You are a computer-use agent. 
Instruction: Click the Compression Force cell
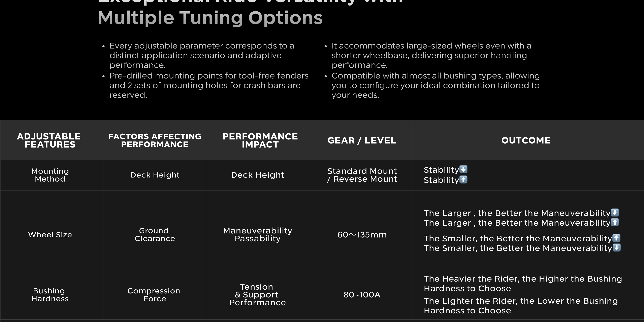154,295
